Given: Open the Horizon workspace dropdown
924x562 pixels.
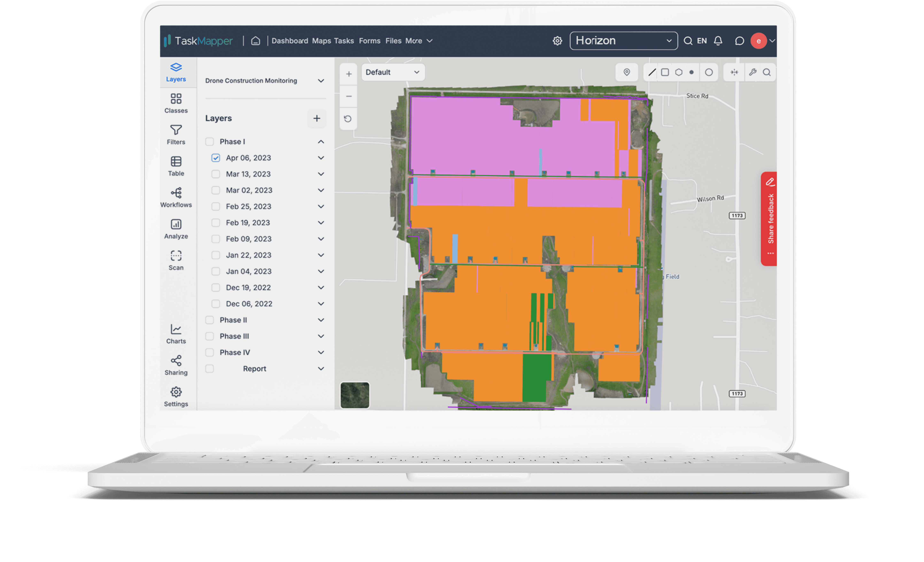Looking at the screenshot, I should [623, 40].
